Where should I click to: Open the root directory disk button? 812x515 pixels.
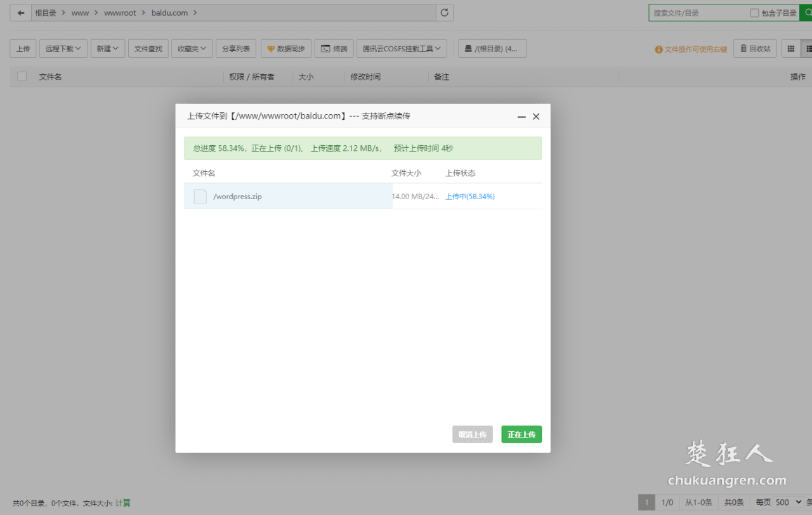pos(492,49)
